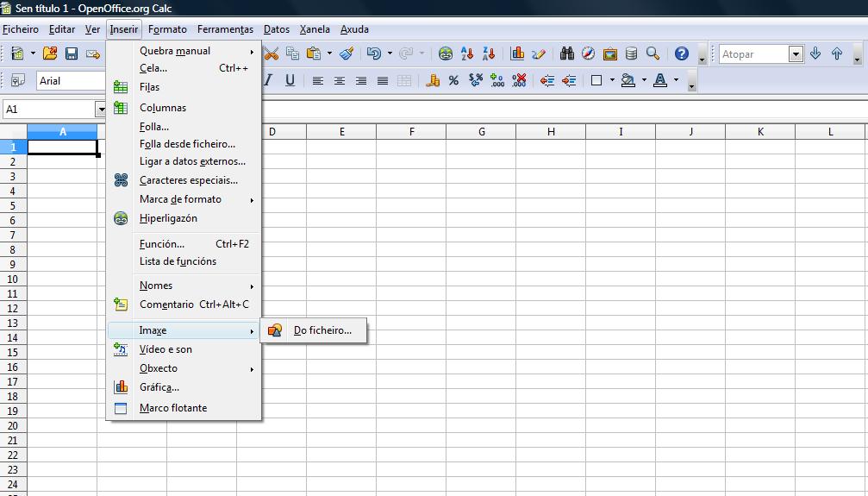Open the Gallery icon
Viewport: 868px width, 496px height.
609,54
